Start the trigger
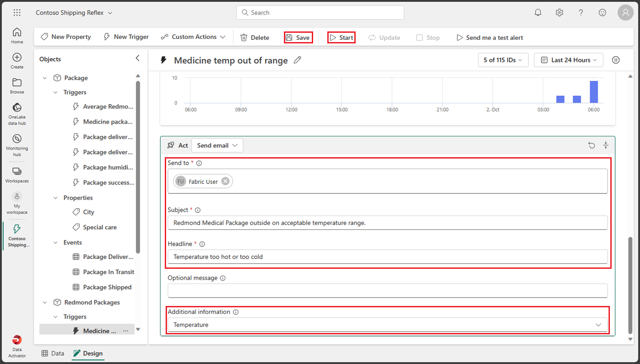Viewport: 640px width, 364px height. [341, 38]
